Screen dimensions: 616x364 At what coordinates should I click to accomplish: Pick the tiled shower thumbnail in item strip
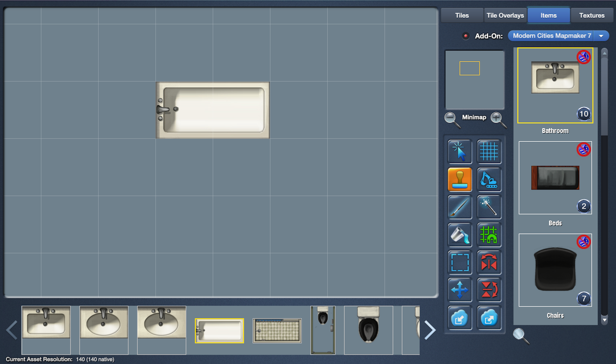tap(277, 330)
